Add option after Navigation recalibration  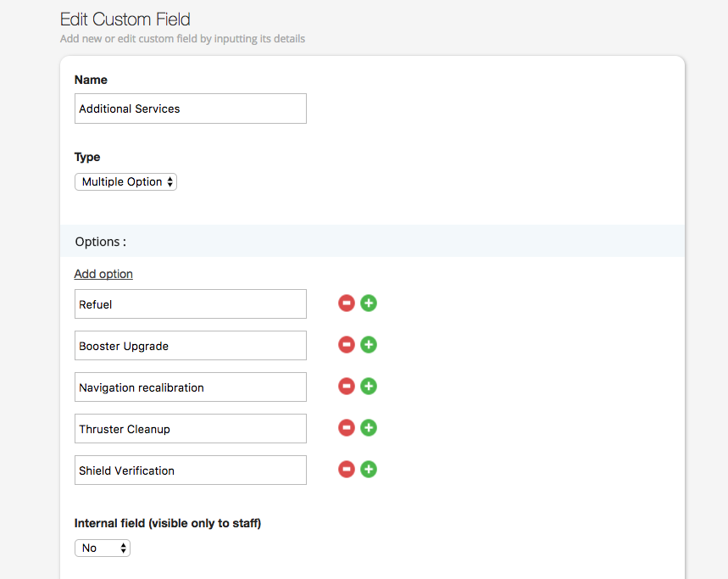pos(369,387)
